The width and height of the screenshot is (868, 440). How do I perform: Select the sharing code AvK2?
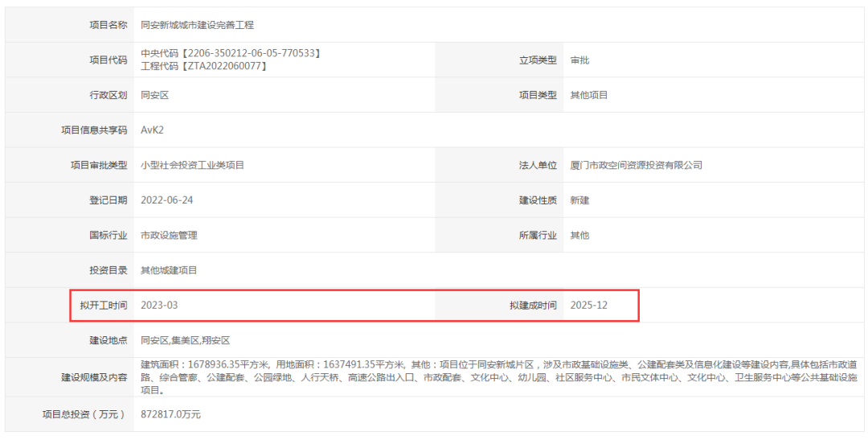(x=152, y=130)
